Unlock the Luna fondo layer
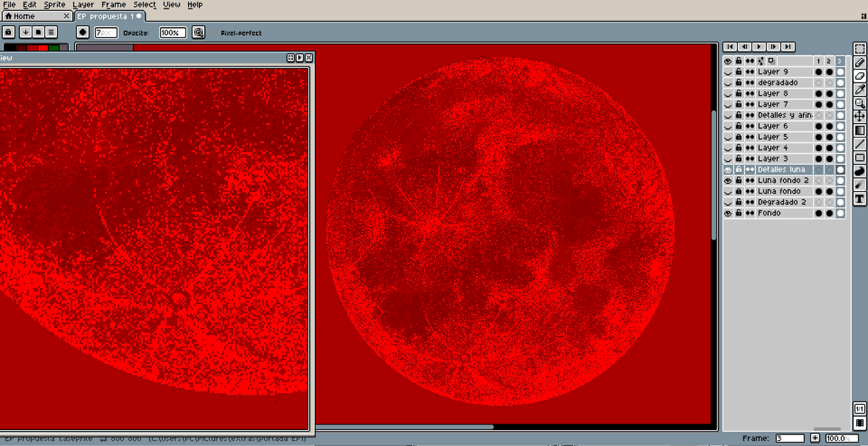Screen dimensions: 868x446 click(x=739, y=191)
